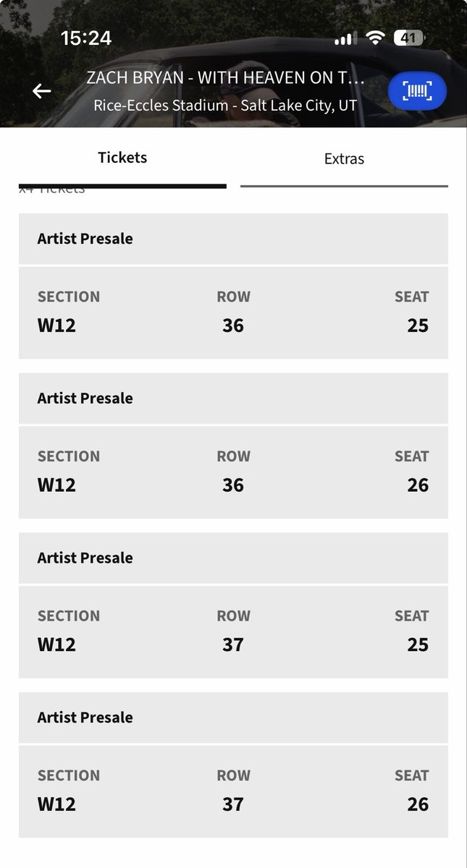Tap the third Artist Presale header
This screenshot has height=868, width=467.
[x=233, y=558]
